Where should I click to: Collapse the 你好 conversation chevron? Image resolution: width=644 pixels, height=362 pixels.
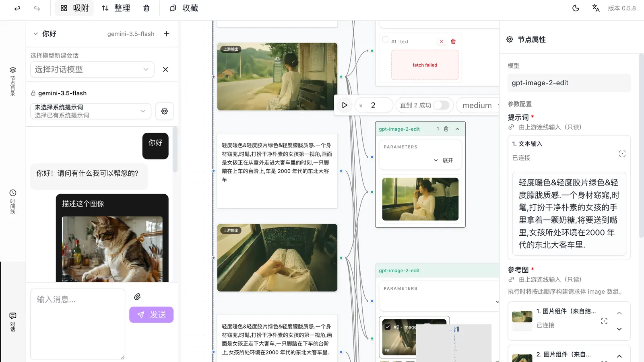[x=35, y=34]
